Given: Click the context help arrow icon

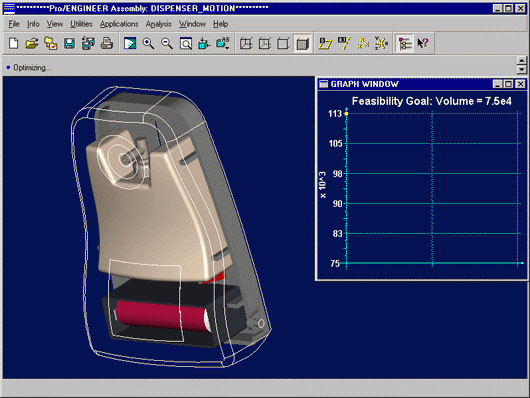Looking at the screenshot, I should click(423, 43).
